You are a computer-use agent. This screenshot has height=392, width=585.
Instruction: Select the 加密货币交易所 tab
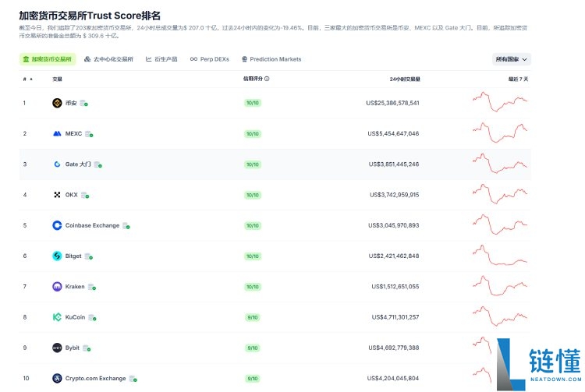click(x=48, y=59)
